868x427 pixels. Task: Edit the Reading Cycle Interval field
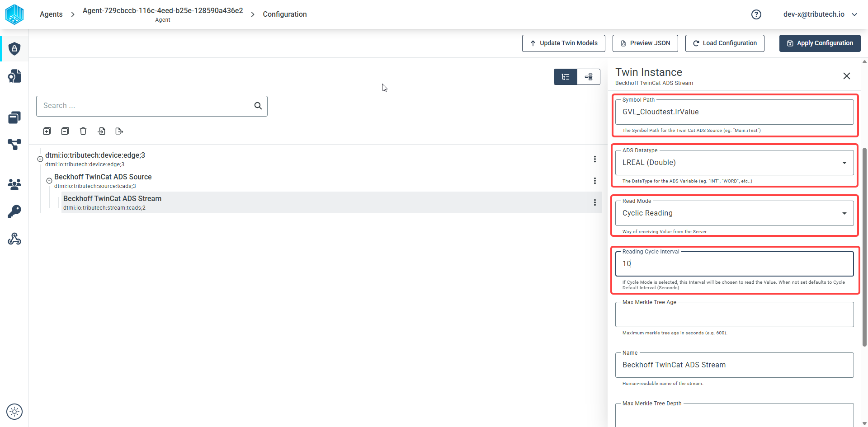(x=734, y=264)
